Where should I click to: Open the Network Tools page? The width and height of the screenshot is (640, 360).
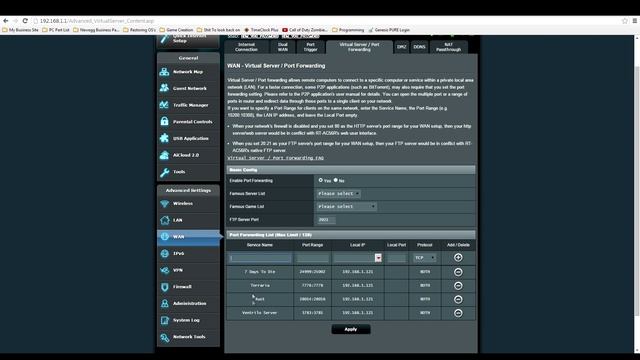point(188,337)
